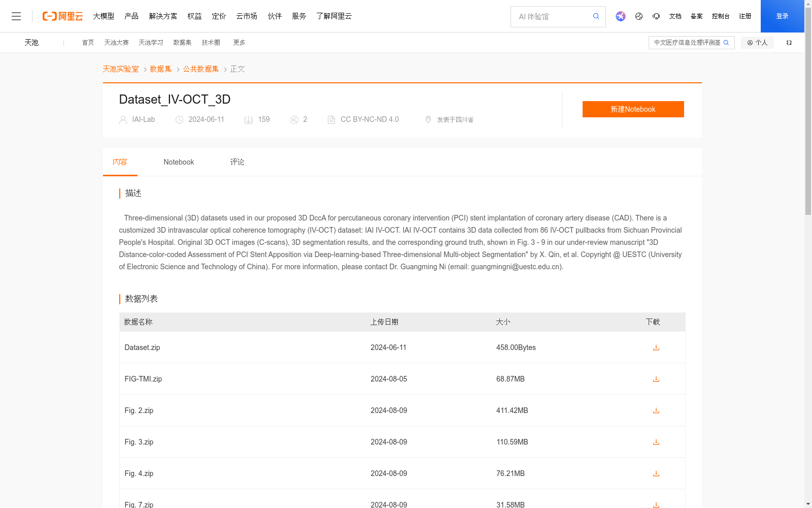Switch to the 评论 comments tab

click(237, 162)
